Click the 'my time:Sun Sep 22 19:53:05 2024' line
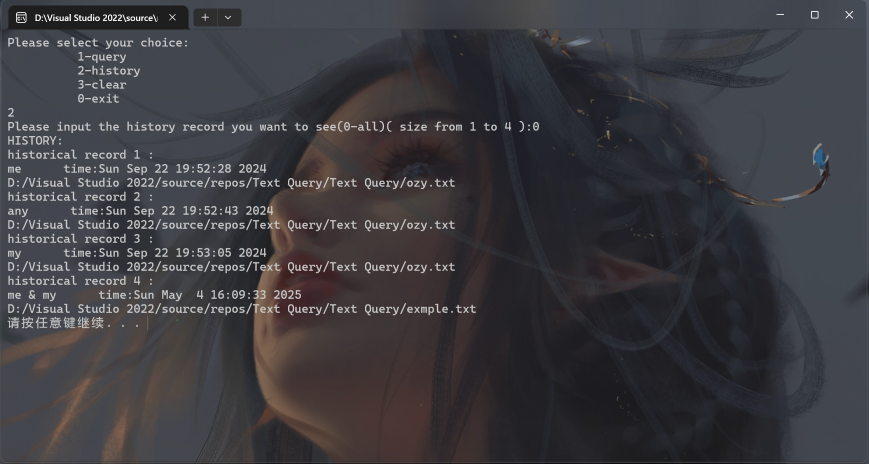The image size is (869, 464). 137,253
